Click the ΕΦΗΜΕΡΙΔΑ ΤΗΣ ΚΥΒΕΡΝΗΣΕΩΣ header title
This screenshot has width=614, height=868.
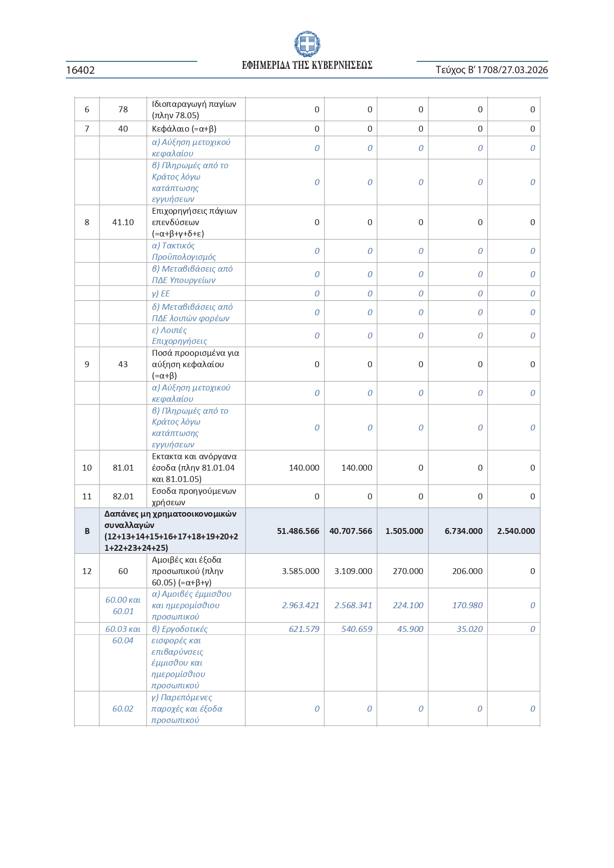307,65
